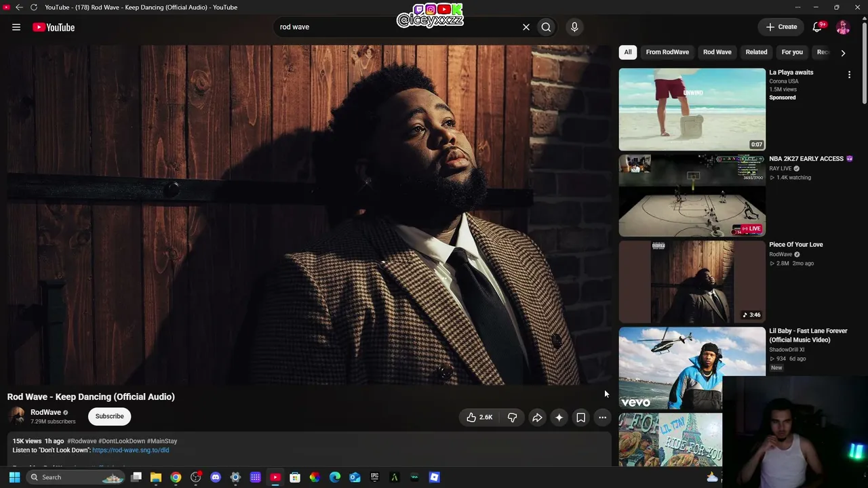Show more filter chips with right chevron
The image size is (868, 488).
[843, 53]
